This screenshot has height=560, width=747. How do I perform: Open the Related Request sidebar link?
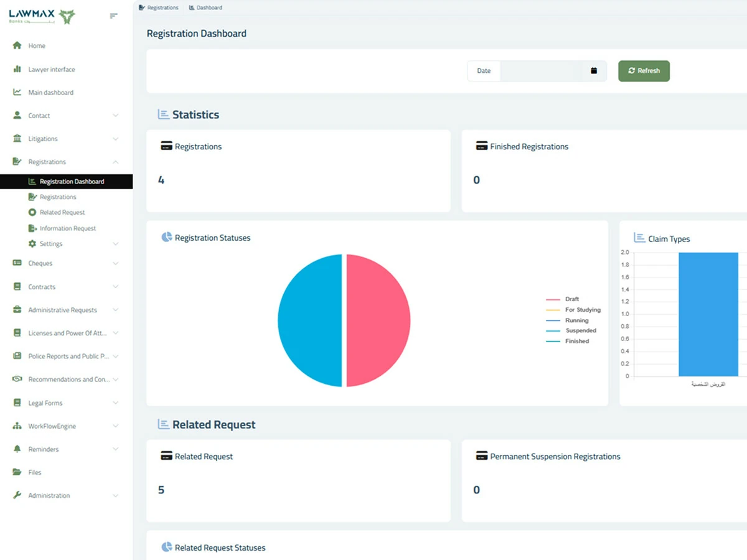tap(62, 212)
